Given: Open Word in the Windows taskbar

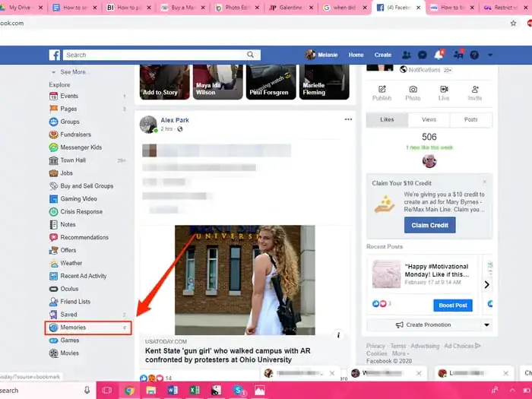Looking at the screenshot, I should [x=173, y=391].
